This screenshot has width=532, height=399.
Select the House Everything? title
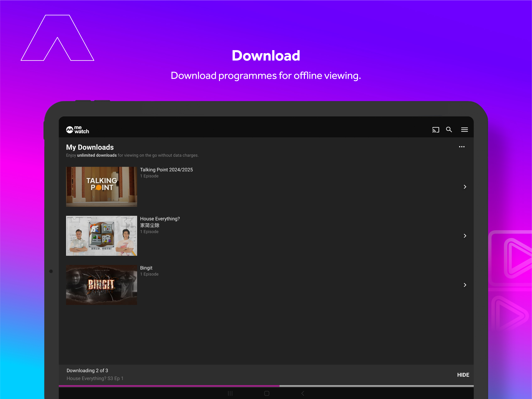tap(160, 219)
